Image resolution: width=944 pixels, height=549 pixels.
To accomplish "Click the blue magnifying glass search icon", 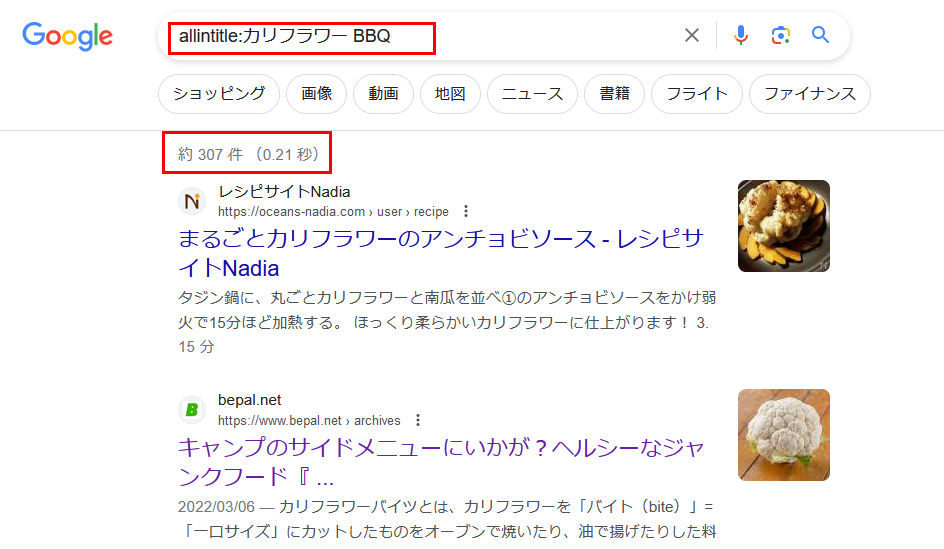I will (821, 36).
